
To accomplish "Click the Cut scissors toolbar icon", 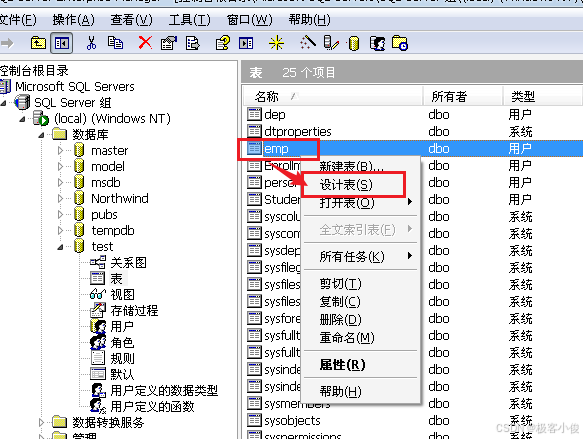I will click(x=91, y=43).
